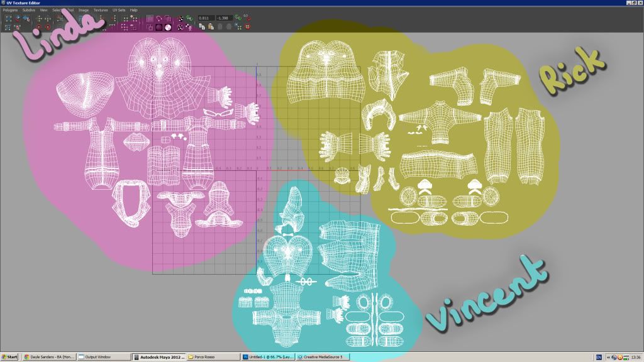Select Vincent's small bow tie UV shell
644x362 pixels.
pos(288,236)
